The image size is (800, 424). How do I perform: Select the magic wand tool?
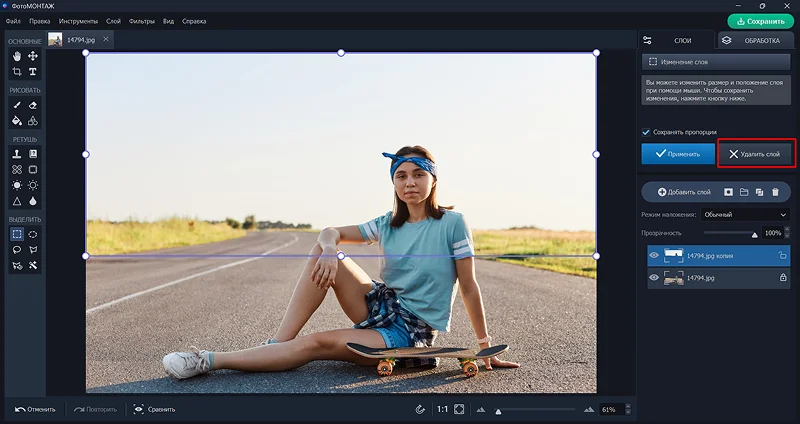[33, 265]
